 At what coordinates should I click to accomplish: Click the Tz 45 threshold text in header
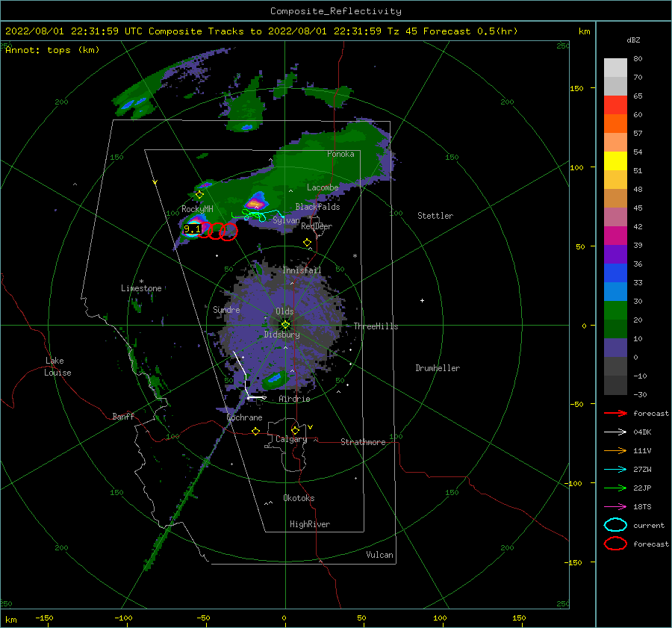[402, 31]
